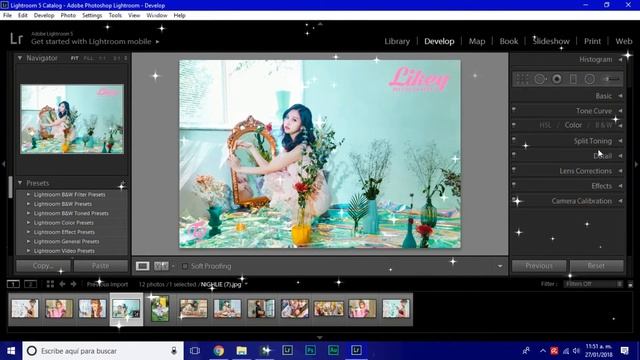640x360 pixels.
Task: Switch to Loupe view mode
Action: pyautogui.click(x=142, y=266)
